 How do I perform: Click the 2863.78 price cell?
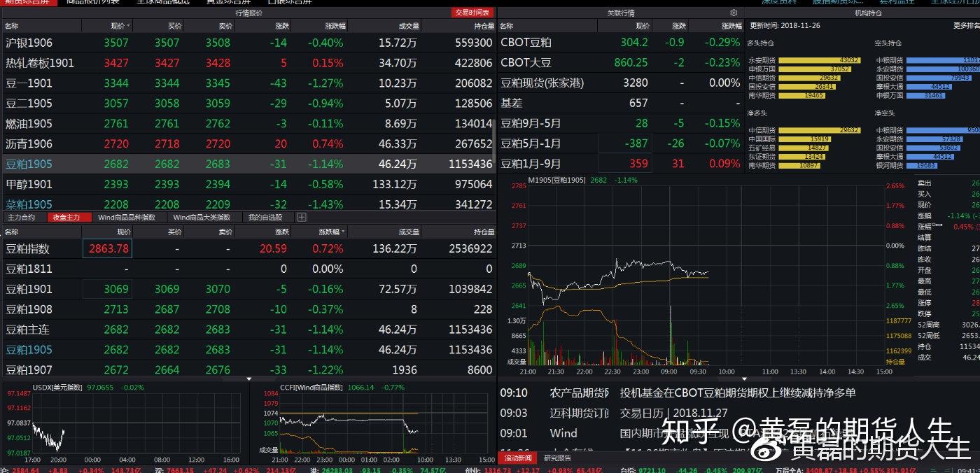pos(107,248)
